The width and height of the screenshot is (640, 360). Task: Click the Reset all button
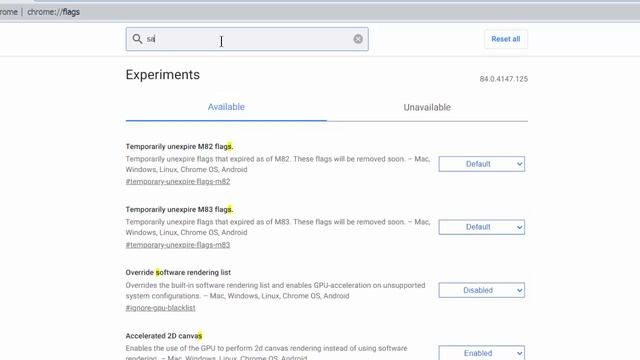506,39
